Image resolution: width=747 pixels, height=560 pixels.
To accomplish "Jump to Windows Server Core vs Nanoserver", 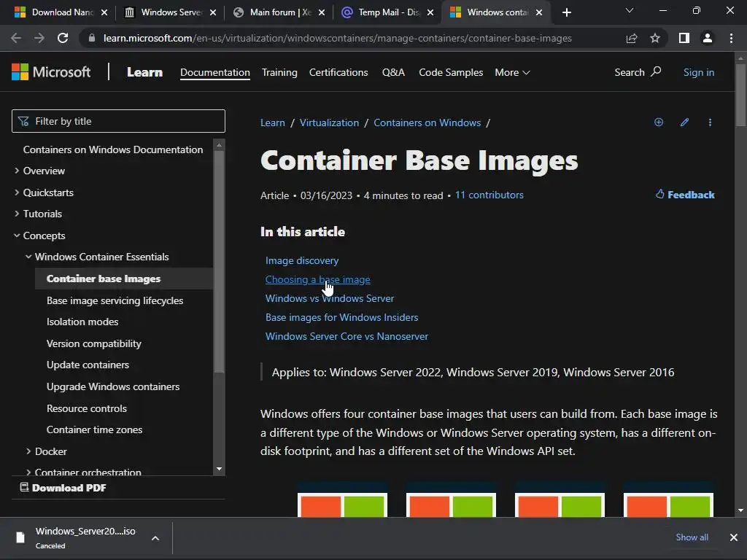I will (347, 336).
